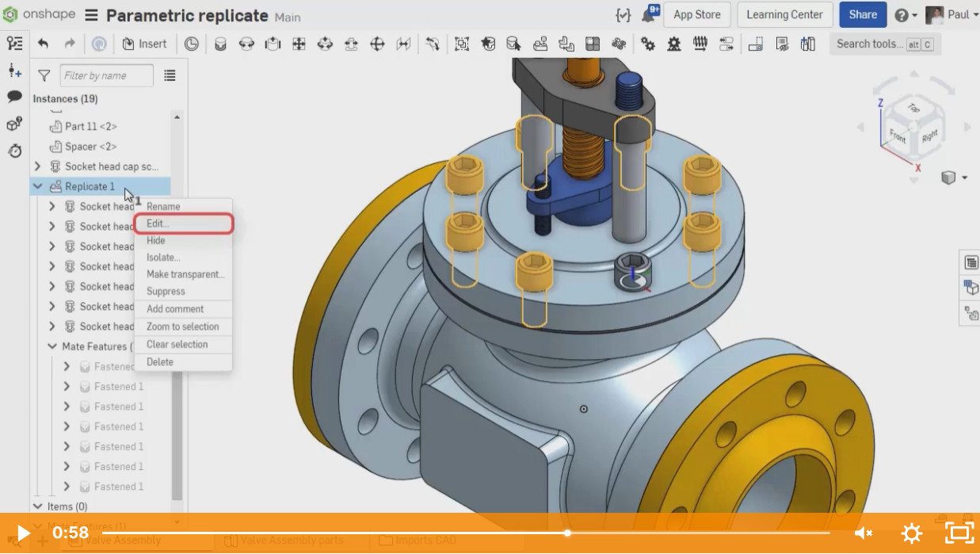This screenshot has width=980, height=554.
Task: Collapse the Items (0) section
Action: [37, 506]
